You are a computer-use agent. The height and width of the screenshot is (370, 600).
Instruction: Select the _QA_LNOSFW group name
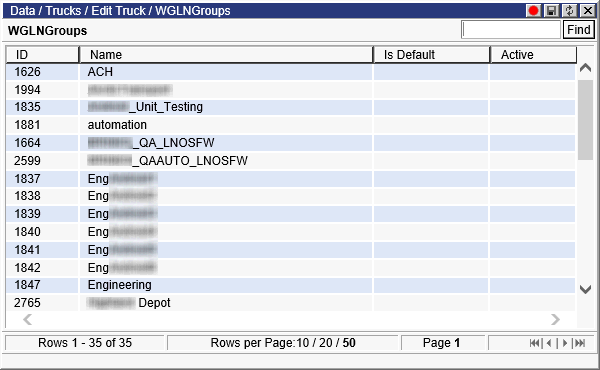(x=151, y=143)
